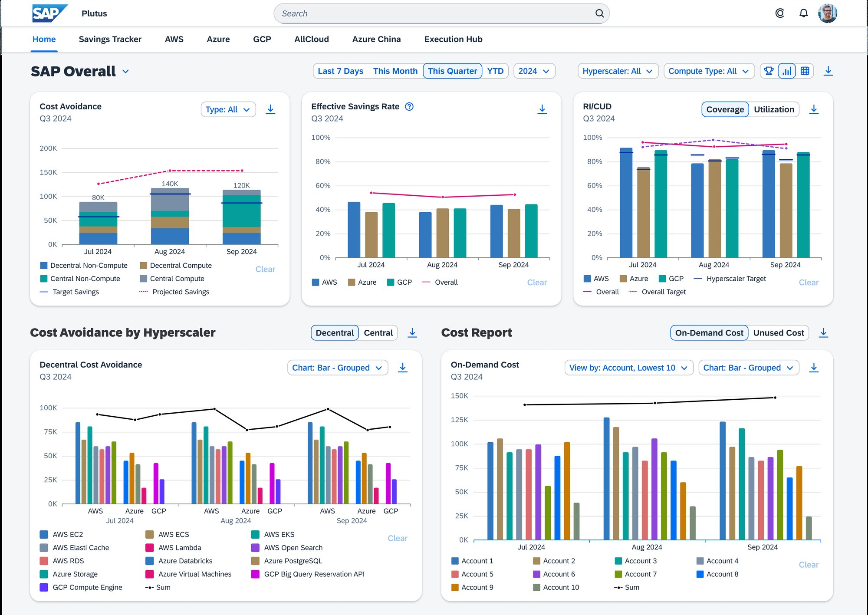Open the Azure China tab

[376, 39]
